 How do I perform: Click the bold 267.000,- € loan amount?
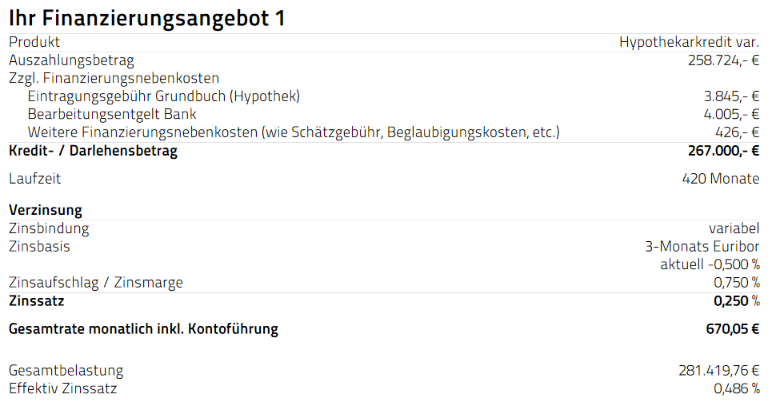(x=724, y=150)
